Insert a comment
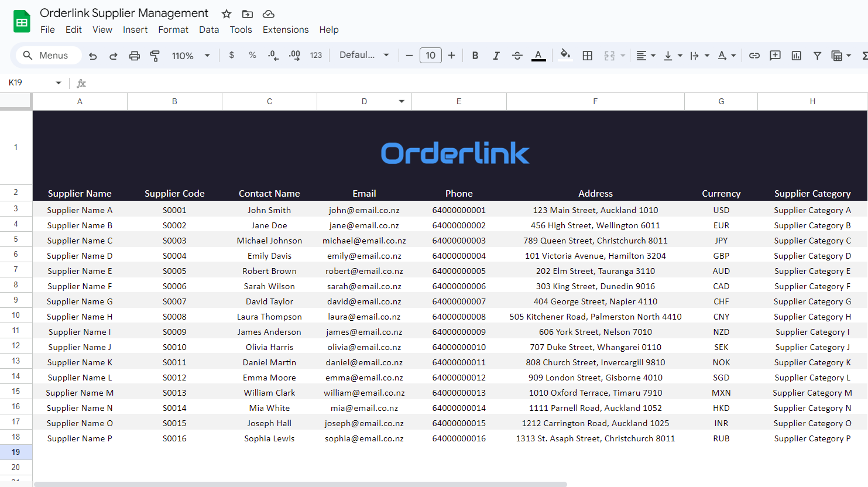Viewport: 868px width, 487px height. 776,55
